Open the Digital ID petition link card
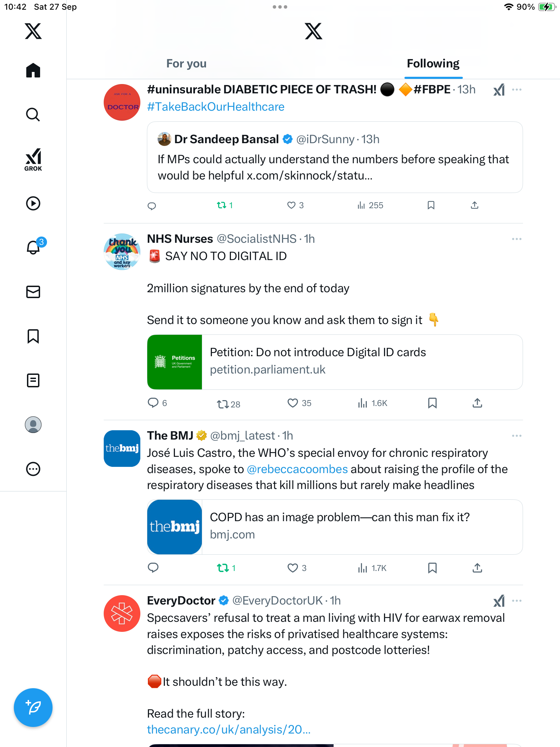This screenshot has height=747, width=560. 335,362
